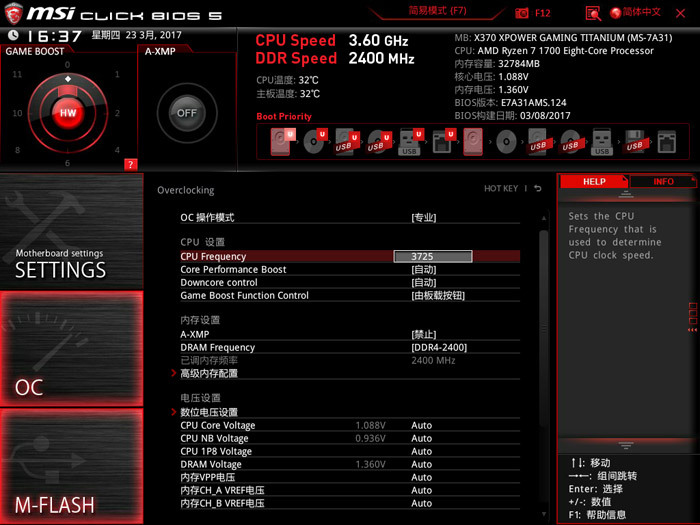Choose the legacy USB key boot icon
Screen dimensions: 700x525
click(x=602, y=142)
